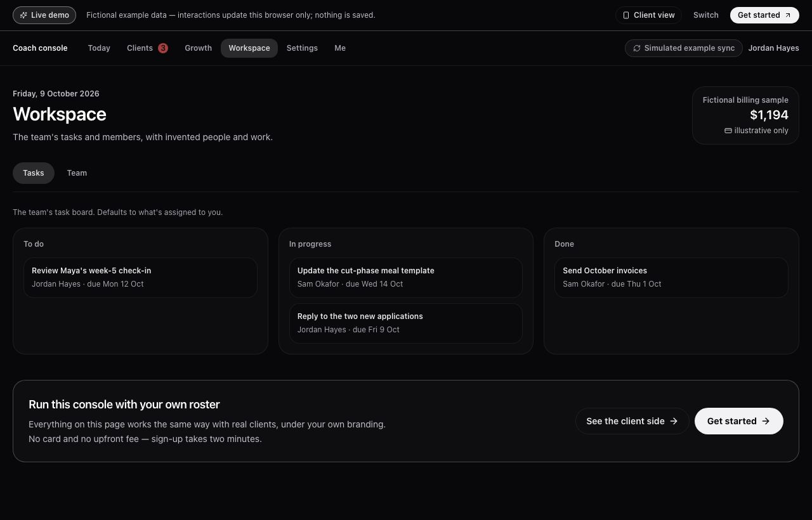Image resolution: width=812 pixels, height=520 pixels.
Task: Open Settings from the navigation bar
Action: tap(302, 48)
